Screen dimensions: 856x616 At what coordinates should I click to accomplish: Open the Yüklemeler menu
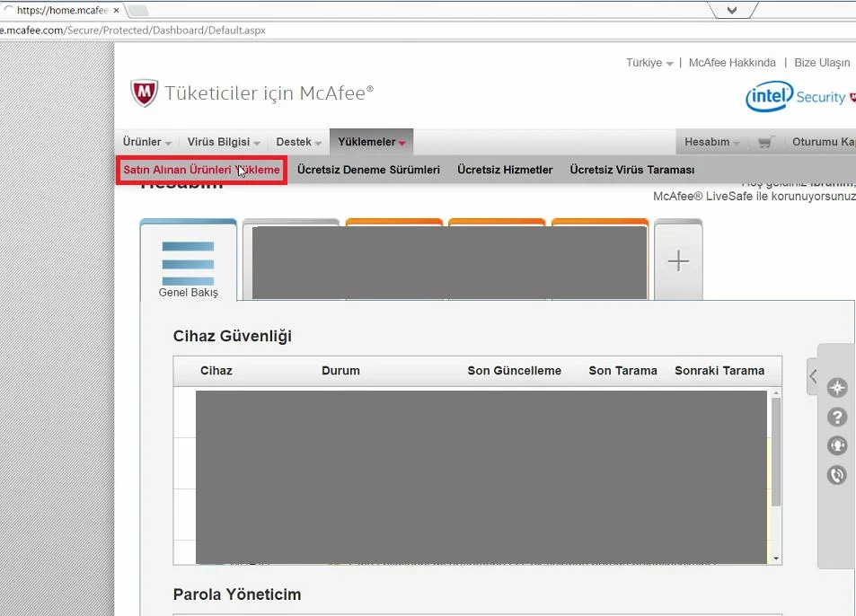click(x=371, y=142)
